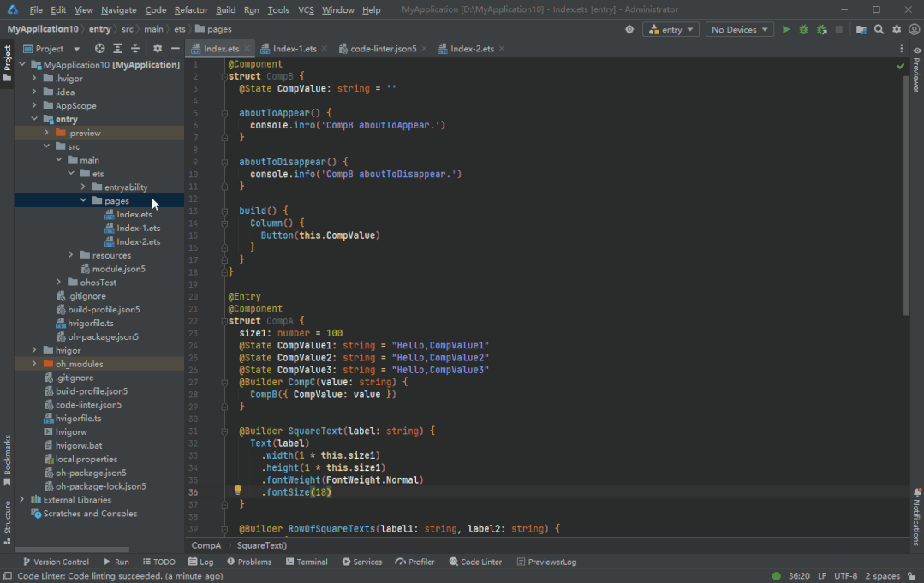Expand the resources folder

point(71,255)
